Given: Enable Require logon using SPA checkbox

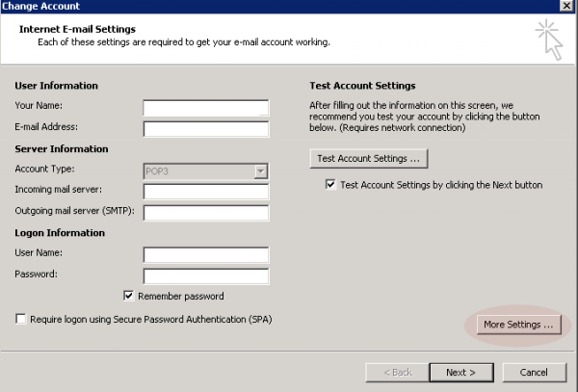Looking at the screenshot, I should coord(20,319).
